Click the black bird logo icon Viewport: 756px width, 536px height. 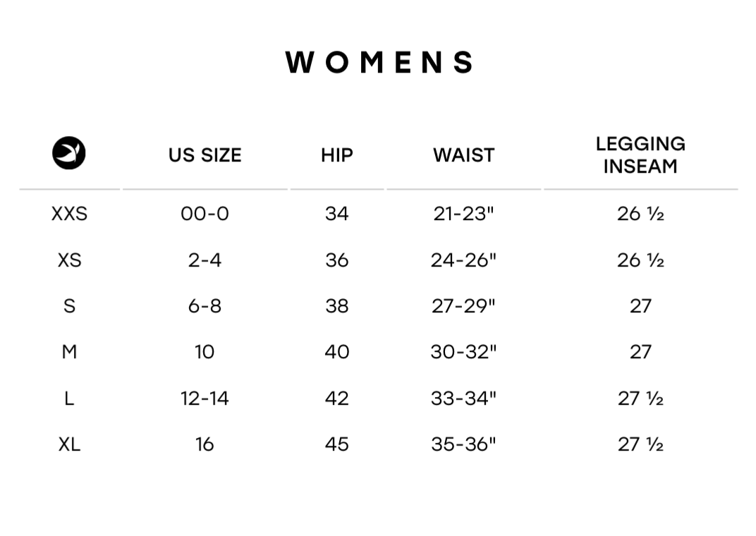pyautogui.click(x=69, y=153)
